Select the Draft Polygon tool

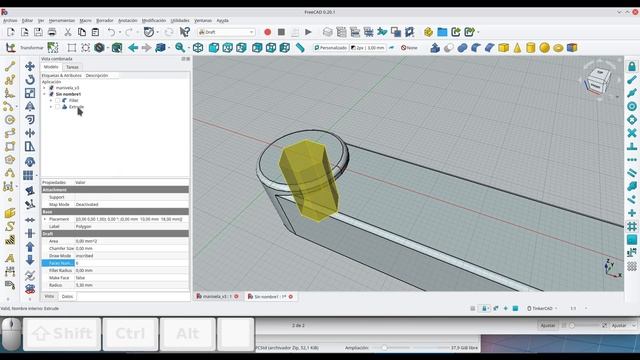point(10,160)
